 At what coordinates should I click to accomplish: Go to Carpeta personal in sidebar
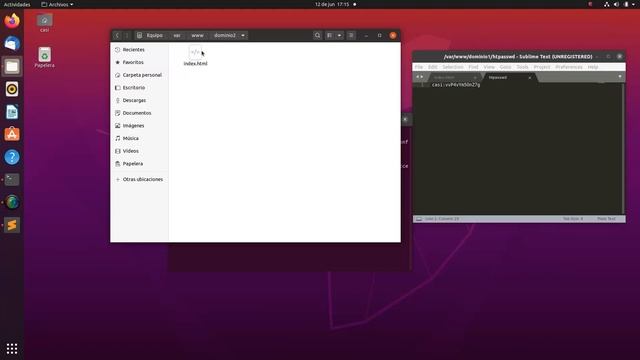(140, 75)
